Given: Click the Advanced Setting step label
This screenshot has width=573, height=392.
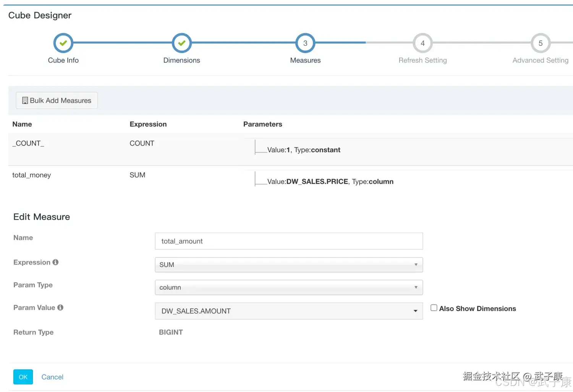Looking at the screenshot, I should [x=540, y=60].
